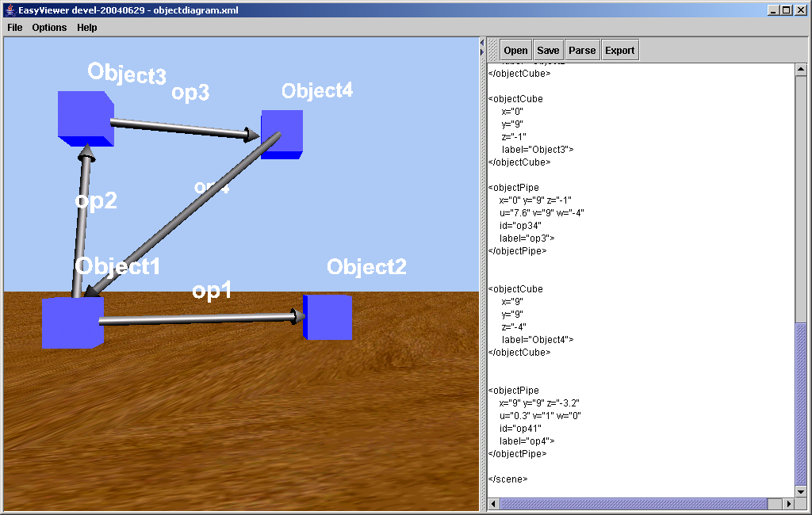Click vertical scrollbar down arrow
Viewport: 812px width, 515px height.
click(801, 492)
